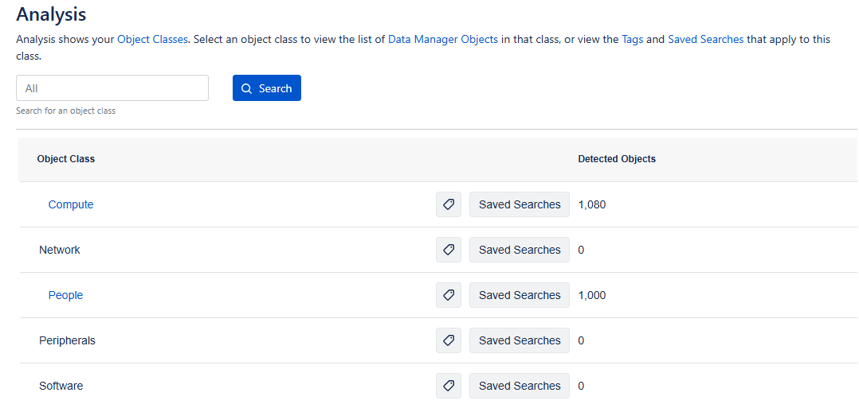Screen dimensions: 859x408
Task: Open Saved Searches for the People class
Action: point(519,295)
